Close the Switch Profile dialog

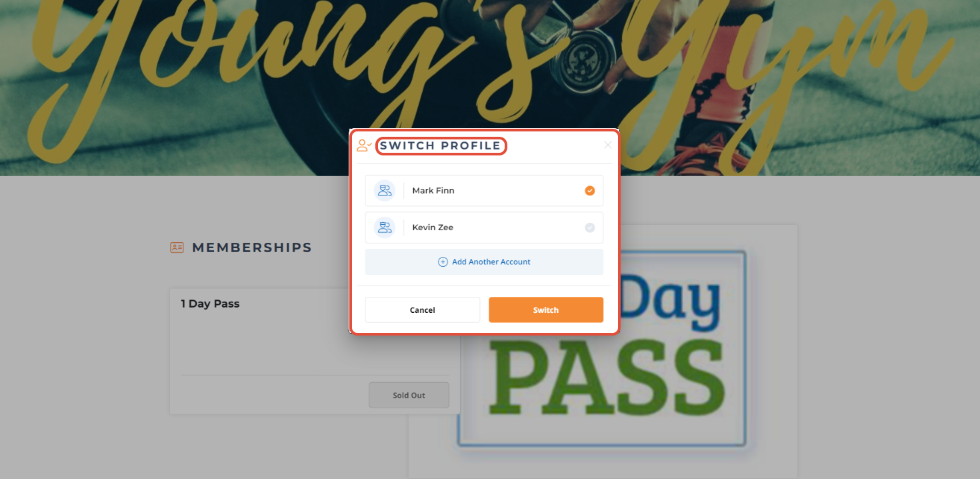pyautogui.click(x=607, y=145)
